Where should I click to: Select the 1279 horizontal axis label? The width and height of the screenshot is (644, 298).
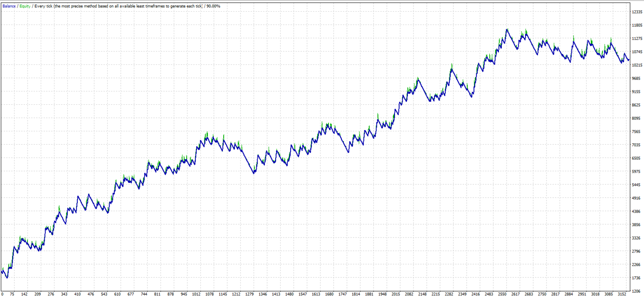250,295
